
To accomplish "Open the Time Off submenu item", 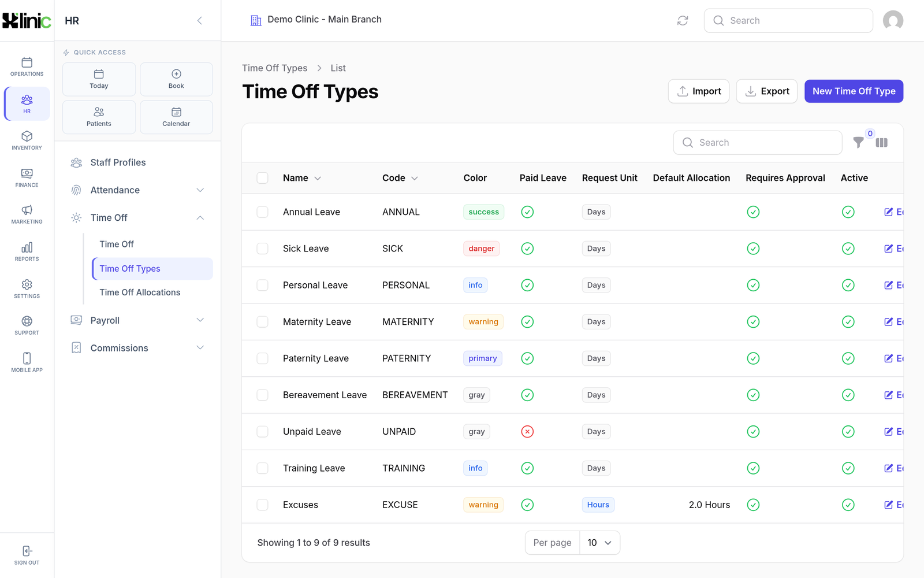I will tap(152, 244).
